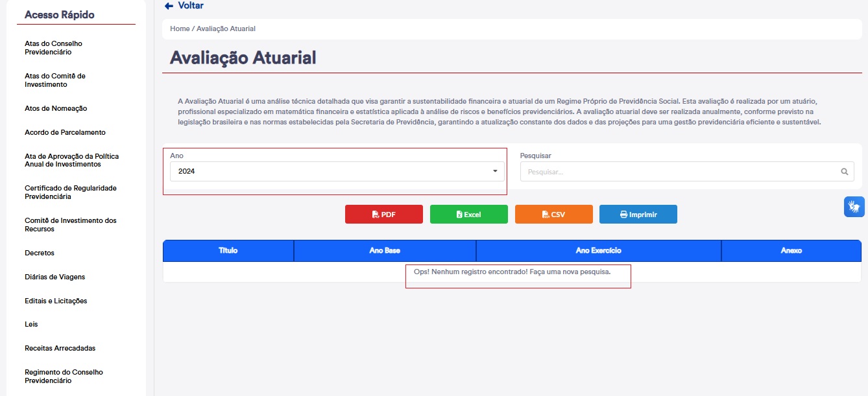This screenshot has width=868, height=396.
Task: Type in the Pesquisar search field
Action: tap(681, 172)
